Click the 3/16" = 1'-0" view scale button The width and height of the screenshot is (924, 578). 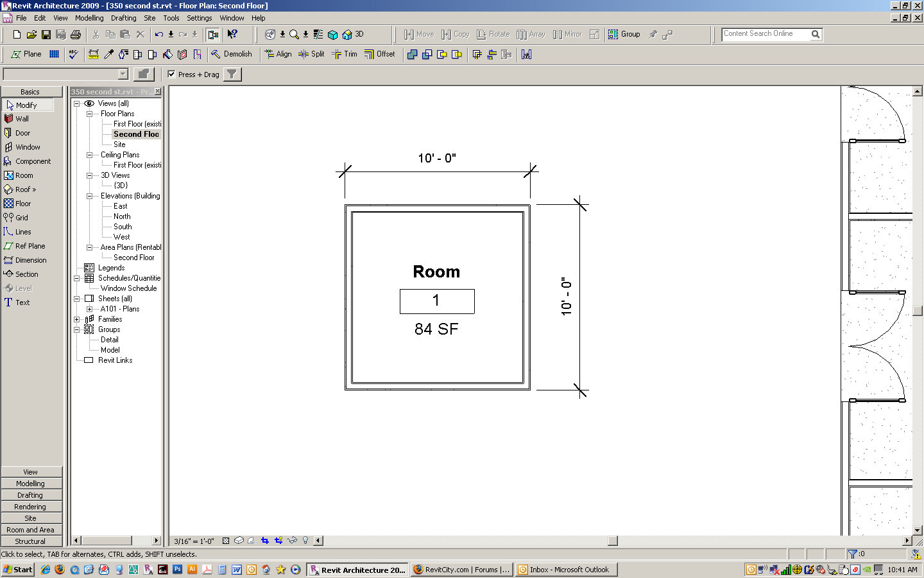pyautogui.click(x=194, y=541)
